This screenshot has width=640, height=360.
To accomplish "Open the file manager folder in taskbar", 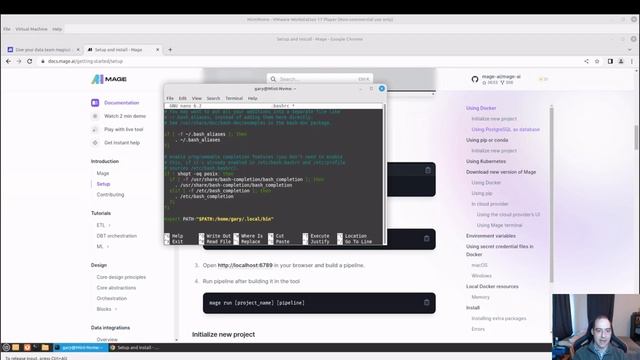I will click(x=45, y=347).
